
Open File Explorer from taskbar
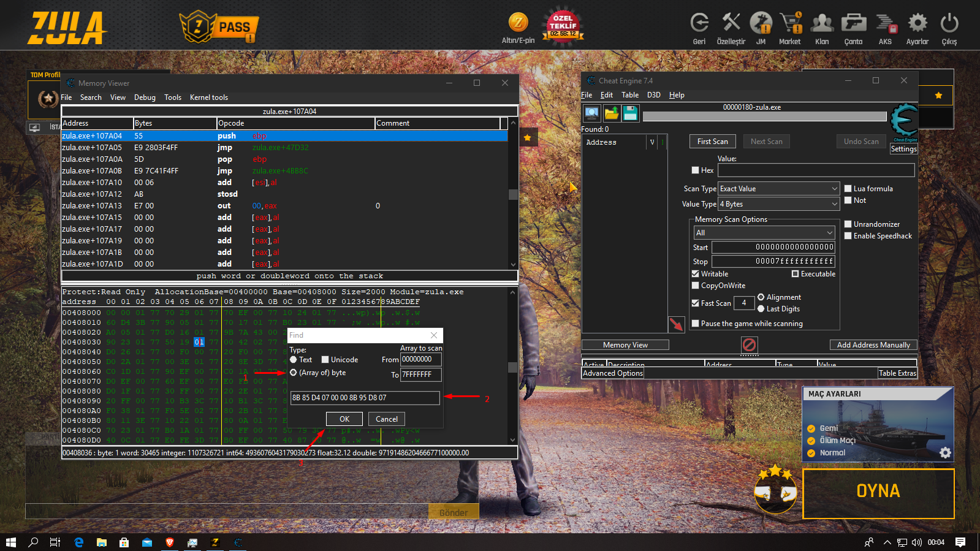click(102, 542)
